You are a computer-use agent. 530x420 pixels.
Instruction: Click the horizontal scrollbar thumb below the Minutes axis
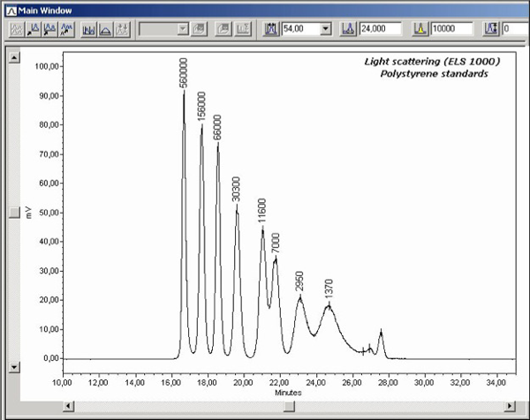pos(289,406)
